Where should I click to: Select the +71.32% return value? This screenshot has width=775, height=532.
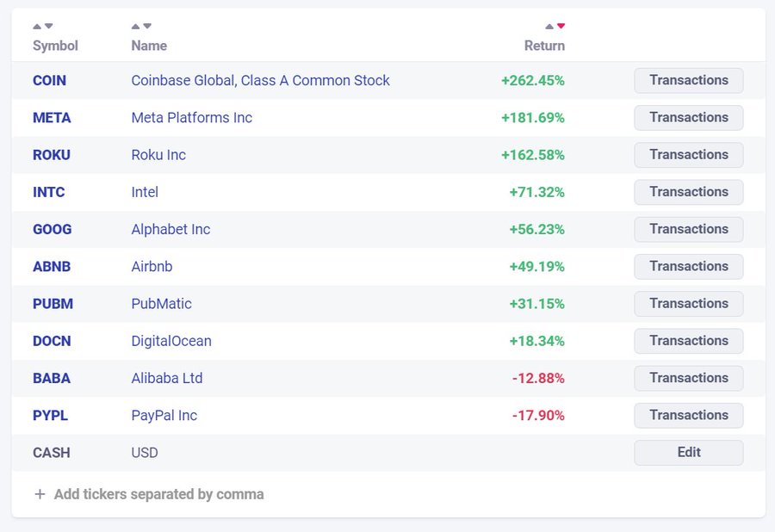tap(536, 192)
